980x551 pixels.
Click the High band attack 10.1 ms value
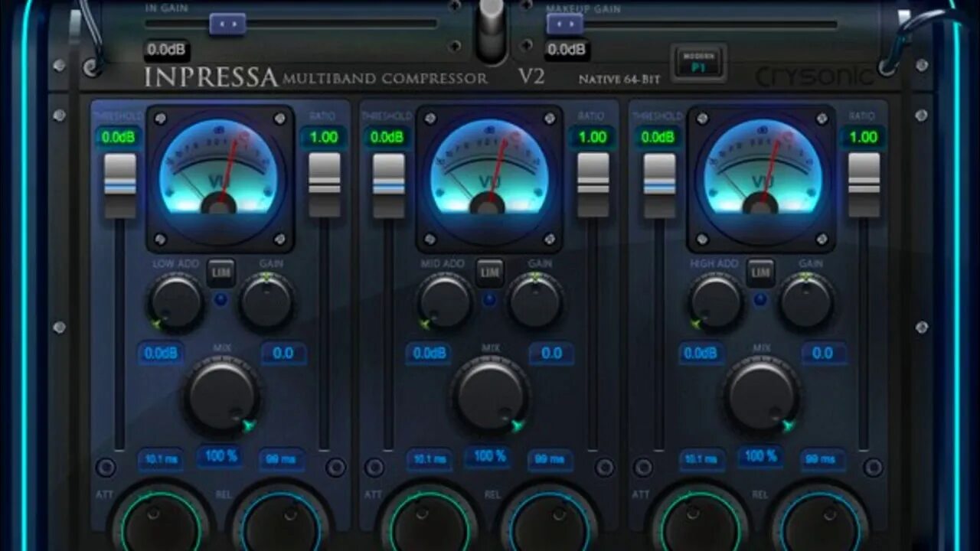(x=701, y=460)
